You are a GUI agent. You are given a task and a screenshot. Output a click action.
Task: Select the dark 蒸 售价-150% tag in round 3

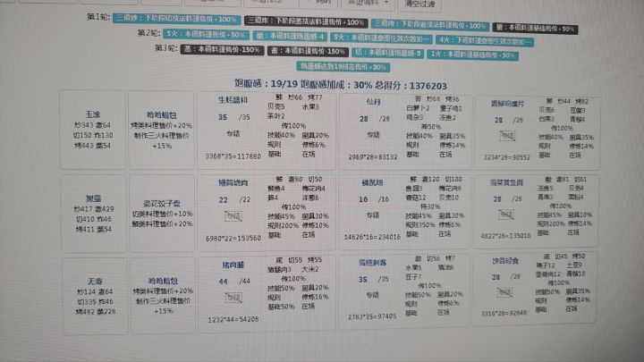[x=222, y=50]
